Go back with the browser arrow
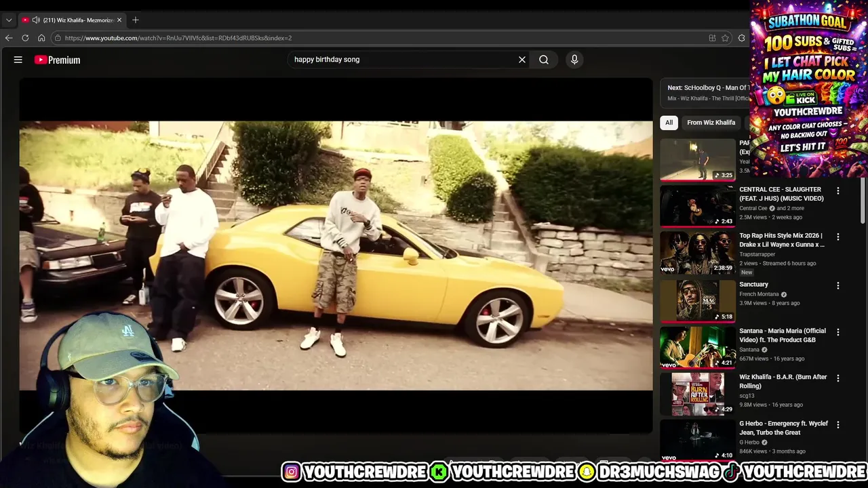 (x=9, y=38)
